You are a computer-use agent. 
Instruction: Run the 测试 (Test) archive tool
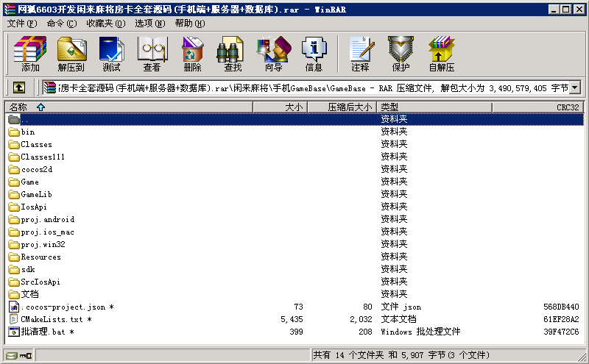click(112, 54)
